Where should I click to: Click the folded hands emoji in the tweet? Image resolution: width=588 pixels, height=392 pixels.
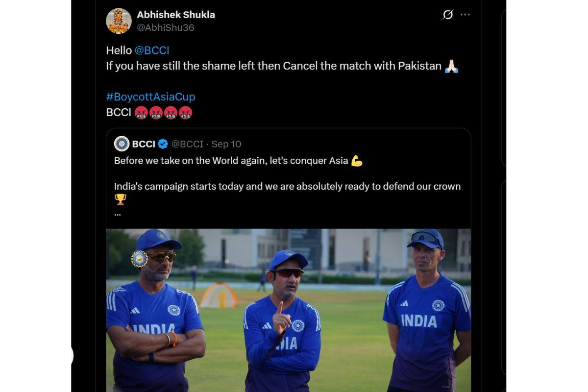[x=452, y=66]
